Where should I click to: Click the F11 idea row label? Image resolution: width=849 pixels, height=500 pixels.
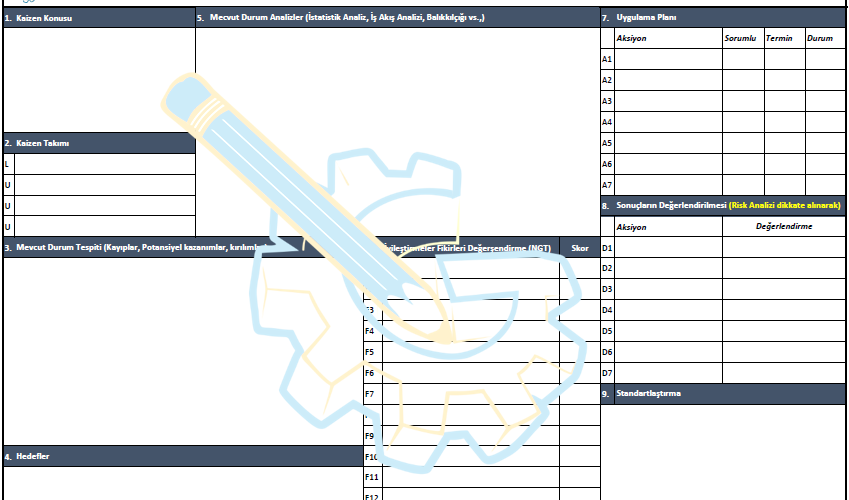[x=372, y=477]
